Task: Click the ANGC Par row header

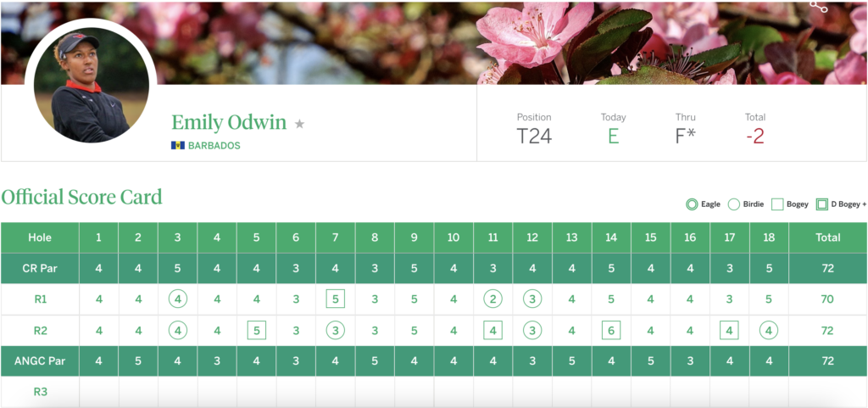Action: 40,361
